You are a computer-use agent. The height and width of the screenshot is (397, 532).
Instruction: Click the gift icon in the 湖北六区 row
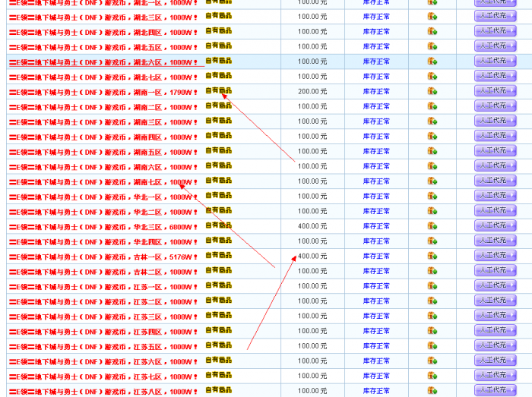[432, 61]
